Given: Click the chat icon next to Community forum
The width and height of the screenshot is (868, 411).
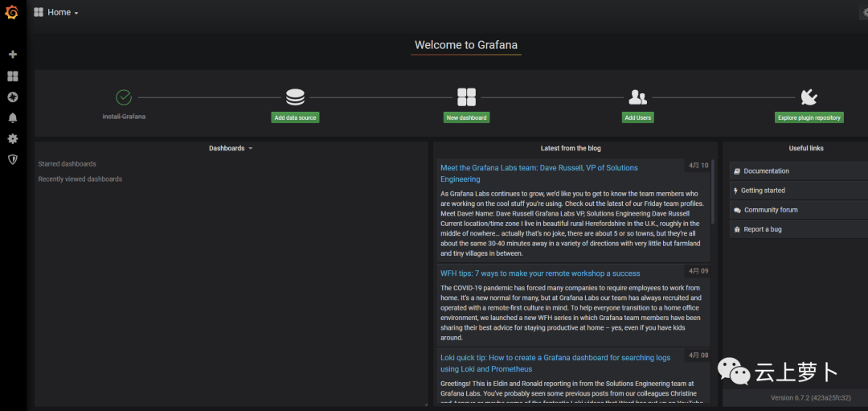Looking at the screenshot, I should coord(737,210).
